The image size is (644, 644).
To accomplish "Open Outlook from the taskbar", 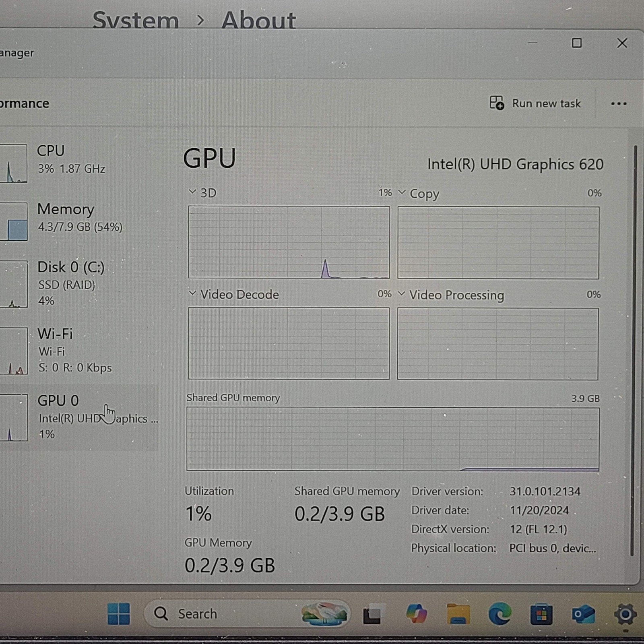I will pyautogui.click(x=583, y=615).
